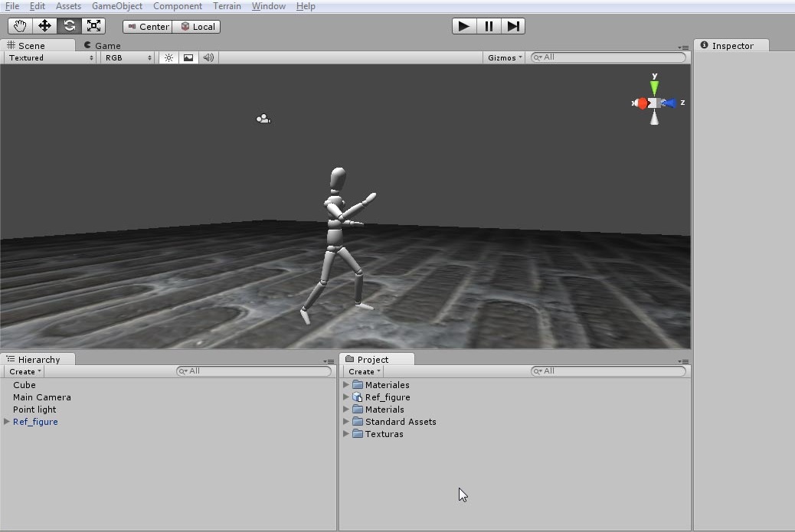Click the red X axis cone of gizmo

pyautogui.click(x=641, y=103)
